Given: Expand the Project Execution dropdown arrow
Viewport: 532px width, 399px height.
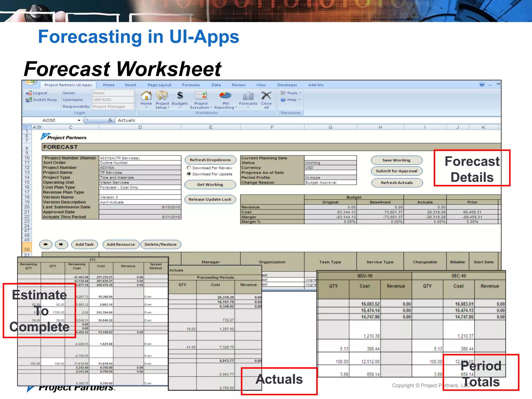Looking at the screenshot, I should (211, 108).
